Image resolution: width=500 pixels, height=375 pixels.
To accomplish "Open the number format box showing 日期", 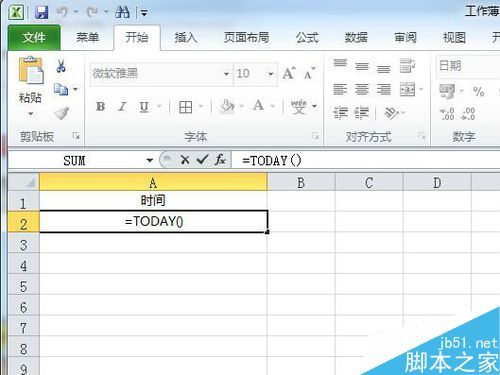I will click(x=468, y=66).
